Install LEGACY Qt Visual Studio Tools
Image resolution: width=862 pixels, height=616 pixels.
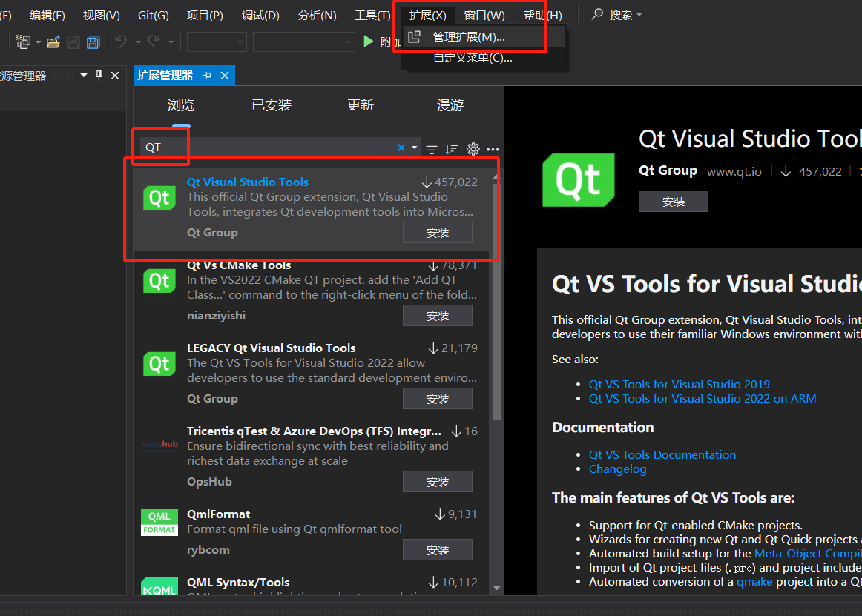(x=438, y=398)
